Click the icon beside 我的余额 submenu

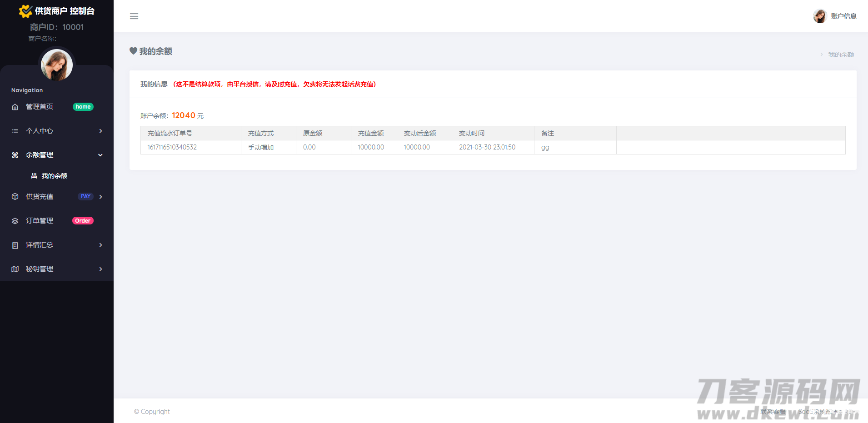coord(34,176)
